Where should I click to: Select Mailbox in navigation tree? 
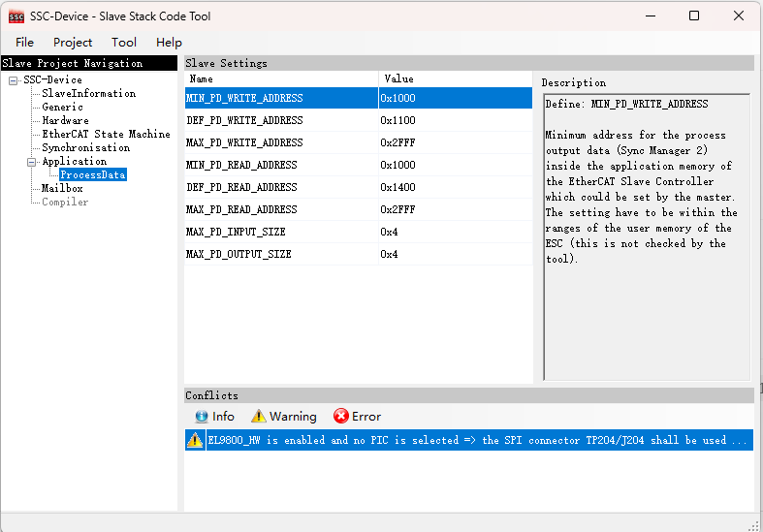pyautogui.click(x=62, y=189)
